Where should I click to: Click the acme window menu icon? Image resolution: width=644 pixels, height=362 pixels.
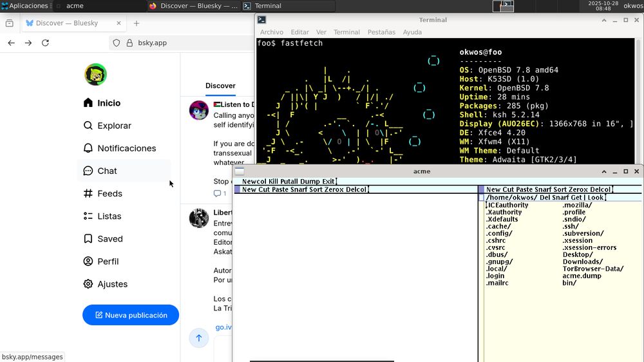[240, 171]
